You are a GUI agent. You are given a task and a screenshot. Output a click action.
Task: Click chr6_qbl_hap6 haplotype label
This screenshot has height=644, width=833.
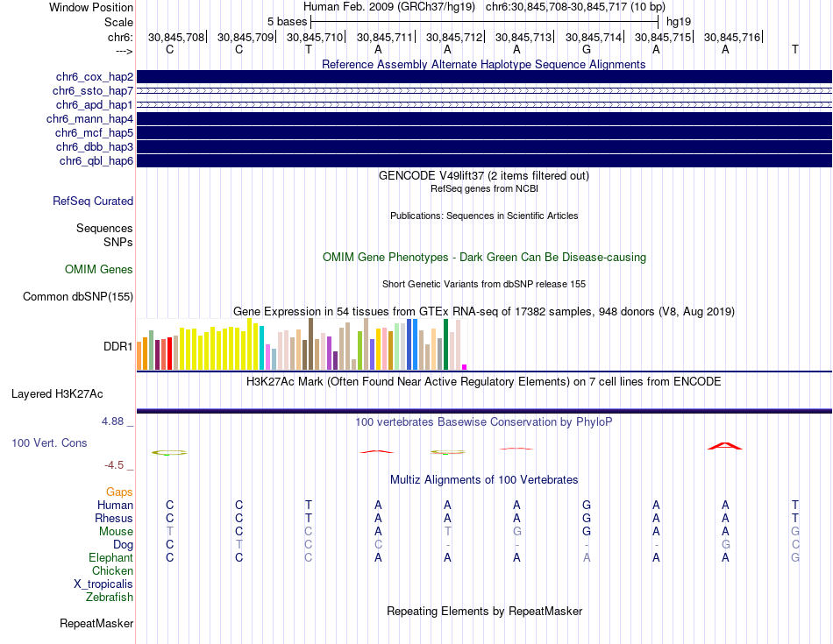[x=96, y=161]
